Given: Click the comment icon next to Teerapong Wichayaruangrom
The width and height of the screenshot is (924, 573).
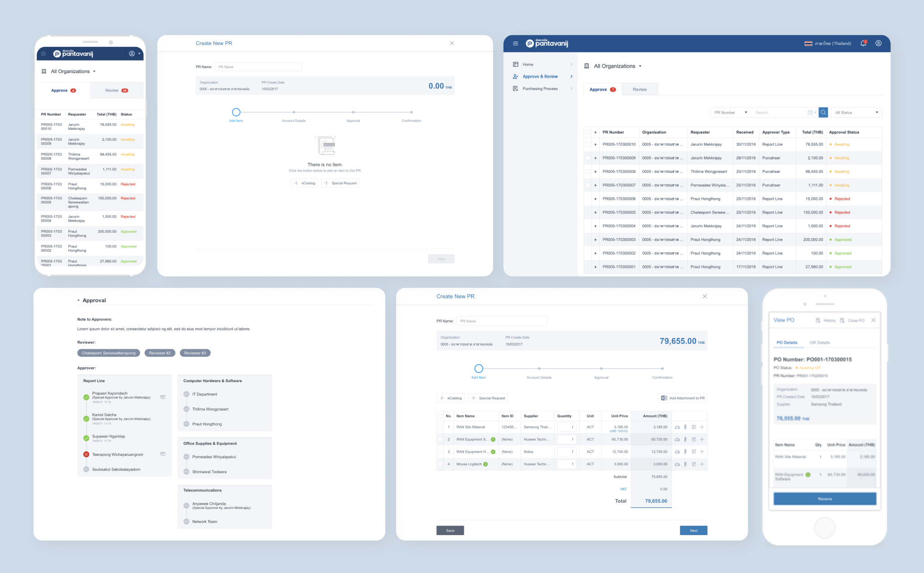Looking at the screenshot, I should pyautogui.click(x=163, y=454).
